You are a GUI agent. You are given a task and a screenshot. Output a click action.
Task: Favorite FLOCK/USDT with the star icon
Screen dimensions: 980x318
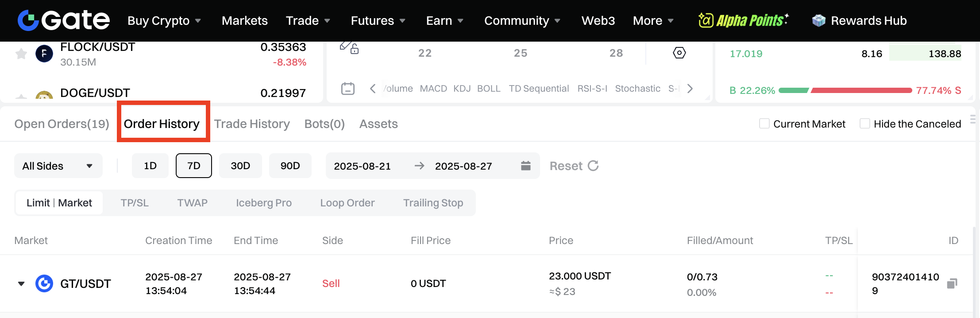click(21, 54)
